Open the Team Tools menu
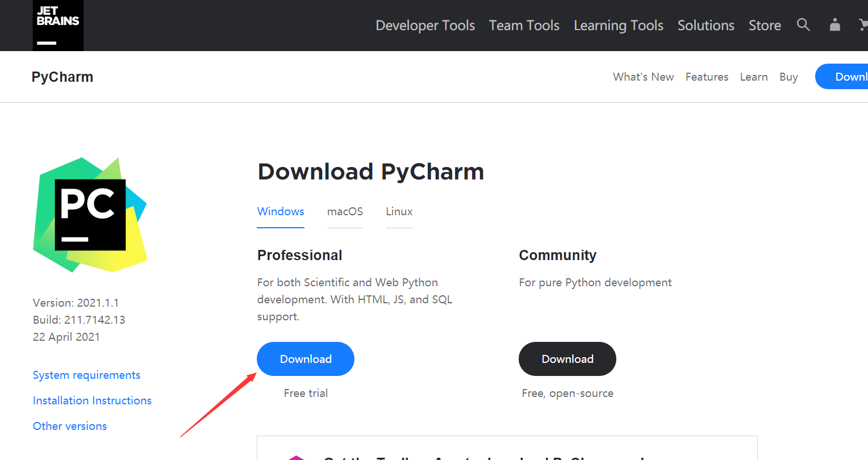Screen dimensions: 868x460 click(x=524, y=26)
